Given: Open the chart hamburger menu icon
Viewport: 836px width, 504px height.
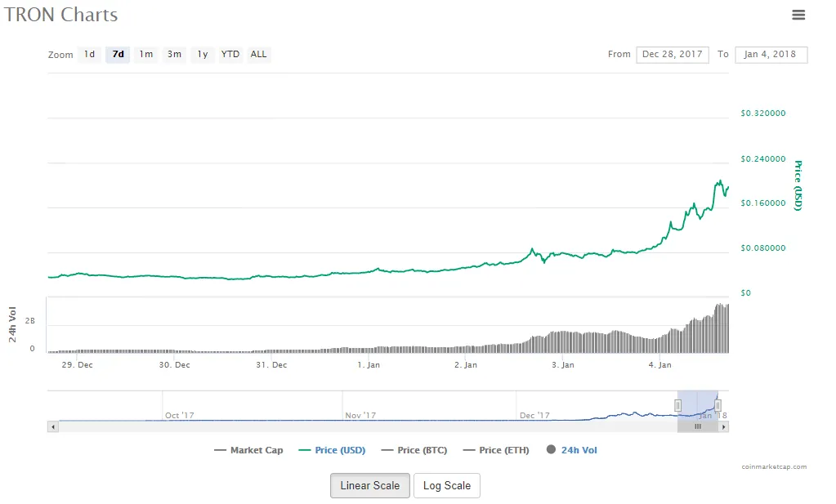Looking at the screenshot, I should 798,15.
